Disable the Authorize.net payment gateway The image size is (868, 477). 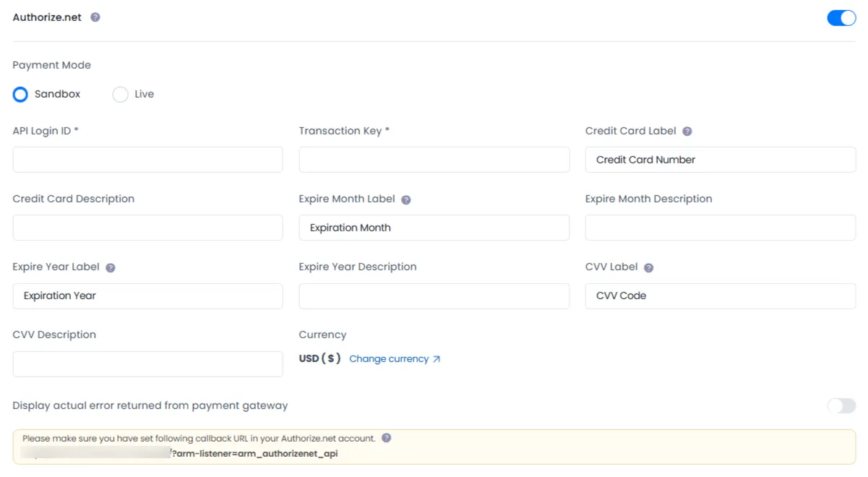(841, 17)
